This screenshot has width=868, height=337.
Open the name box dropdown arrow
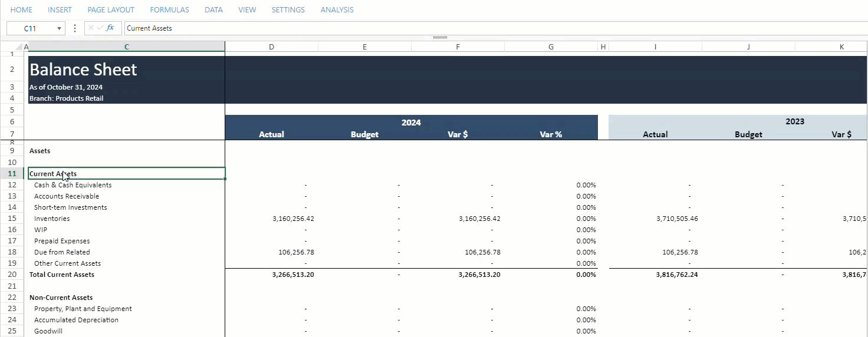[x=60, y=28]
